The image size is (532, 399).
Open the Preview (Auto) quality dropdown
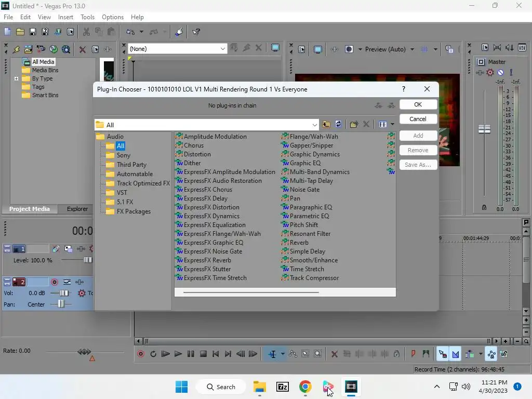[412, 49]
